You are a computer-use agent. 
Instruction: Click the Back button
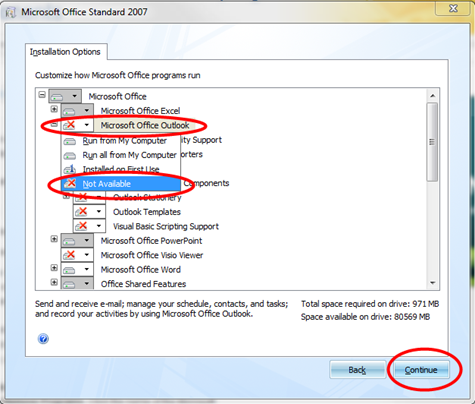[x=357, y=370]
